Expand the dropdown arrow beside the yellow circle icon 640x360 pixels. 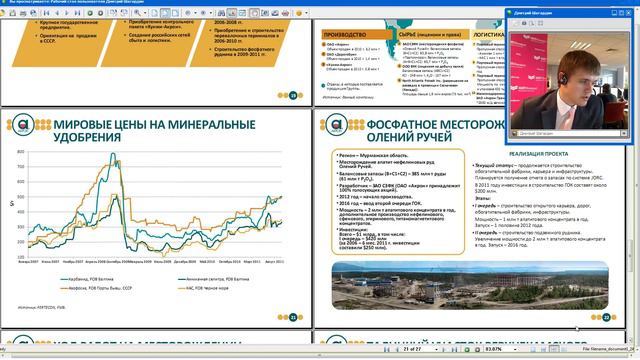tap(307, 13)
